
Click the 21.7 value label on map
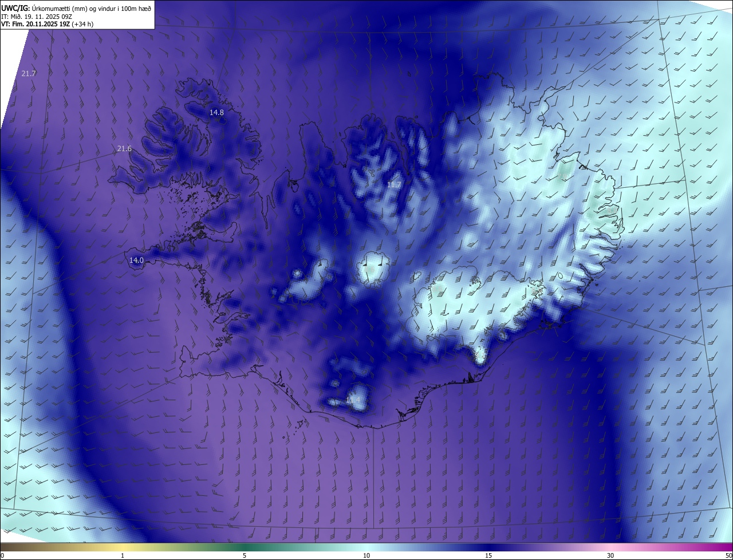click(29, 74)
